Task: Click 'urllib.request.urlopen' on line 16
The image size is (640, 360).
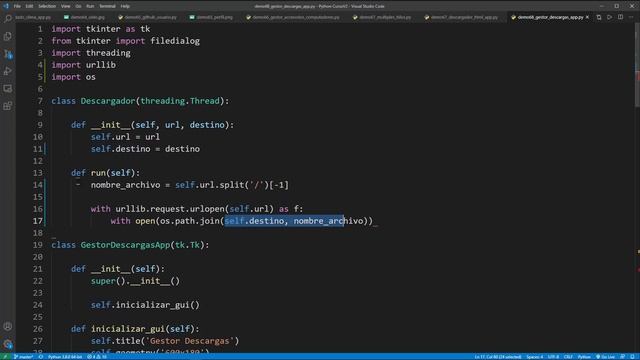Action: [x=169, y=209]
